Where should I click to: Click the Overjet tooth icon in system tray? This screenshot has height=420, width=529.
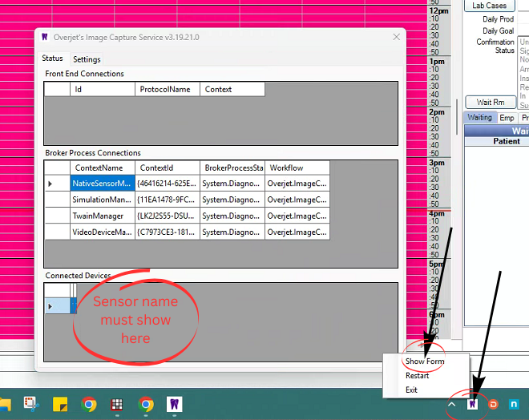coord(472,404)
